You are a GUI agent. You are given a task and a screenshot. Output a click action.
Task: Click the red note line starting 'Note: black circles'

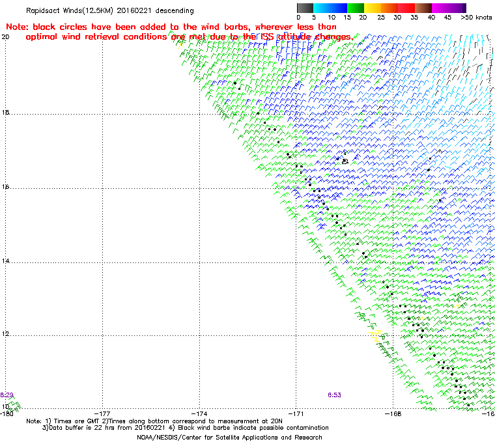171,27
